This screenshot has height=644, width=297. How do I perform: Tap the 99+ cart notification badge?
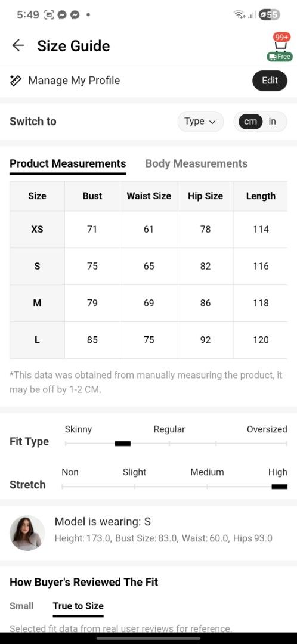click(x=282, y=36)
